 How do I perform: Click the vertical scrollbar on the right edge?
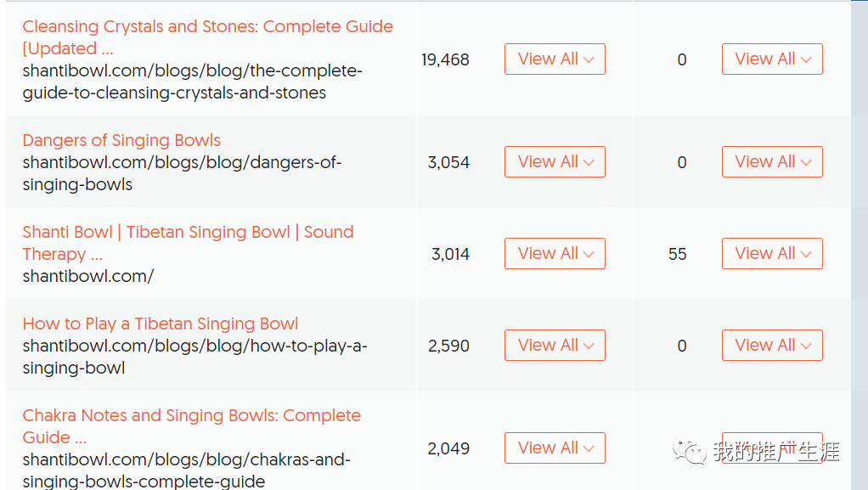point(859,245)
